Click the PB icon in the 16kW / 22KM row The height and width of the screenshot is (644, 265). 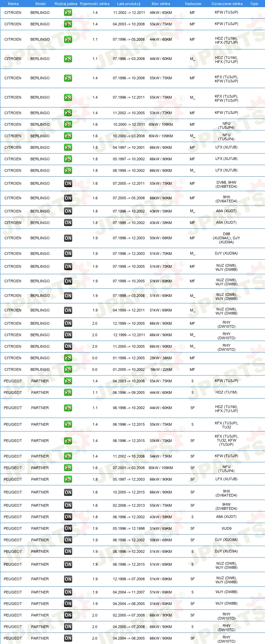(68, 369)
